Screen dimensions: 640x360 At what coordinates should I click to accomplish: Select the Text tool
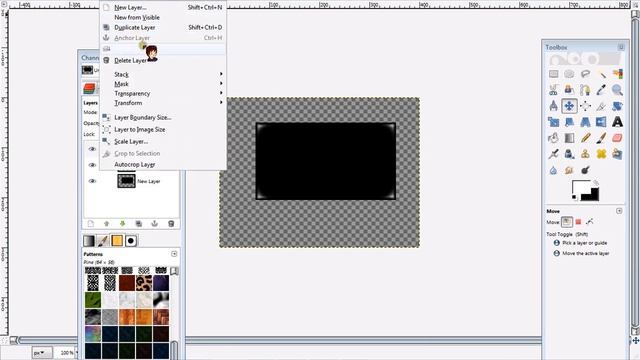[x=617, y=122]
